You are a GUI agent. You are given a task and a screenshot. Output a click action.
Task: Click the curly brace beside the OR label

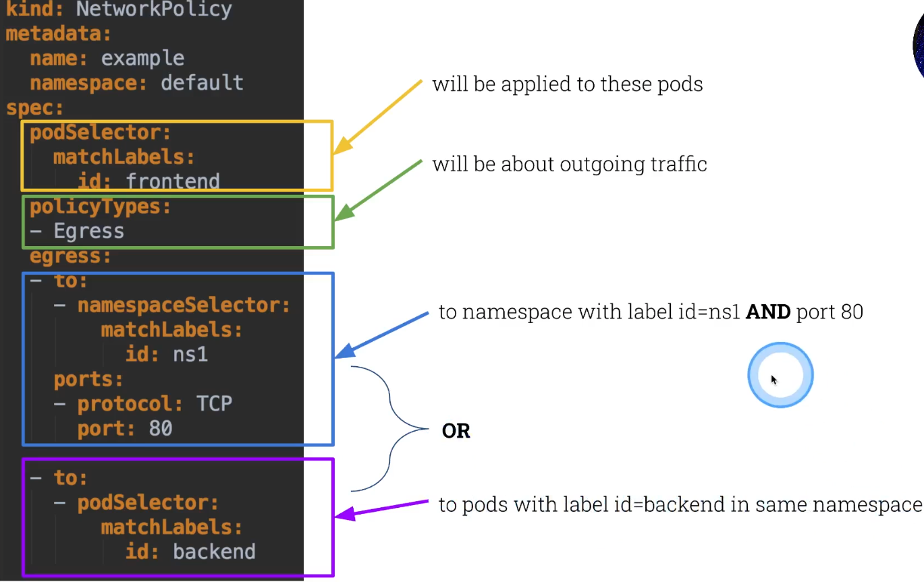(389, 429)
